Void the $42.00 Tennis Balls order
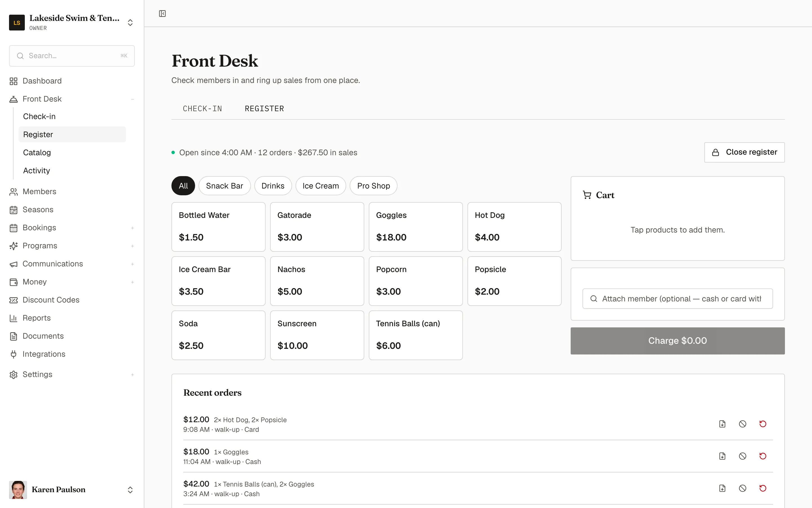 (743, 489)
